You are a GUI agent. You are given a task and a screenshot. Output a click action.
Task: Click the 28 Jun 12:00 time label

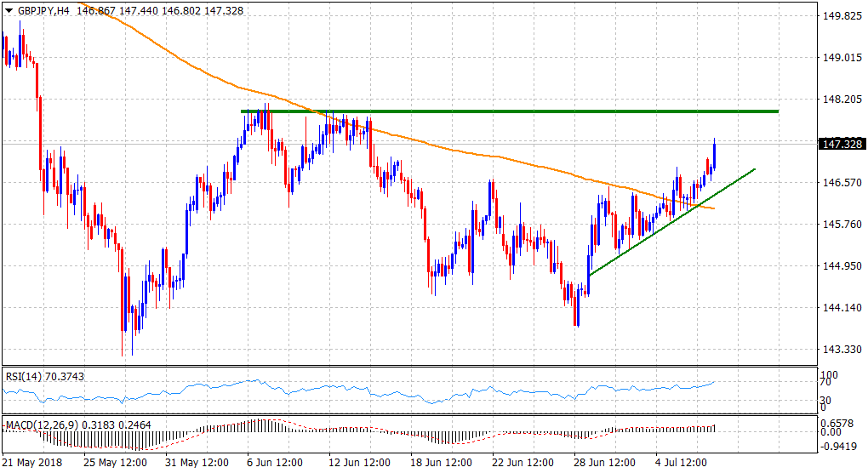(602, 463)
